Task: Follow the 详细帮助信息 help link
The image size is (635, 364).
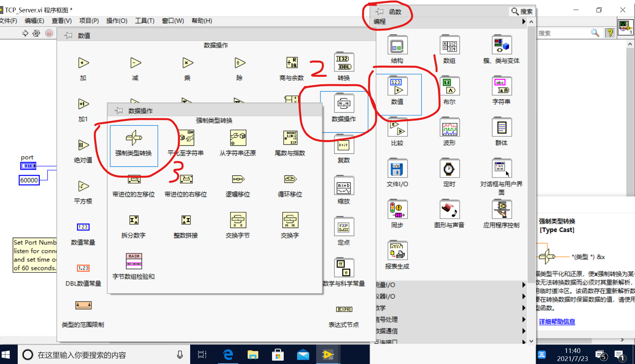Action: (556, 321)
